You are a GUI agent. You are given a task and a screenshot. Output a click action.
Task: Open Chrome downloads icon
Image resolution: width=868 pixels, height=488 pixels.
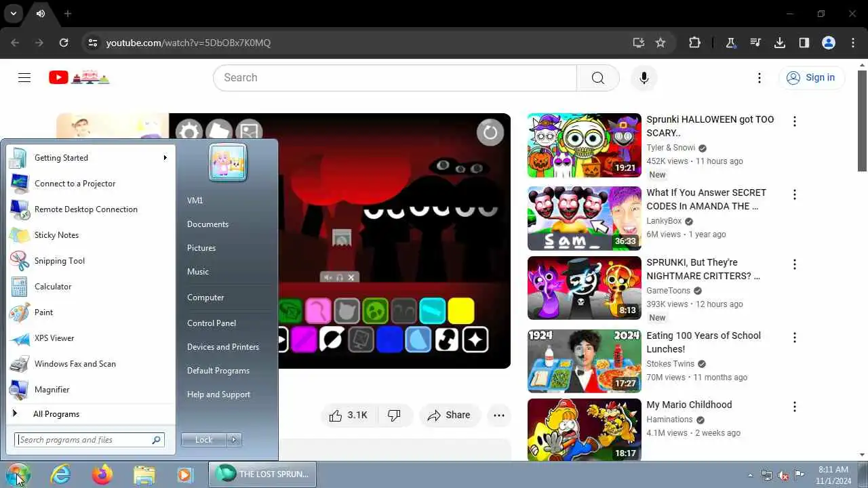click(x=780, y=43)
